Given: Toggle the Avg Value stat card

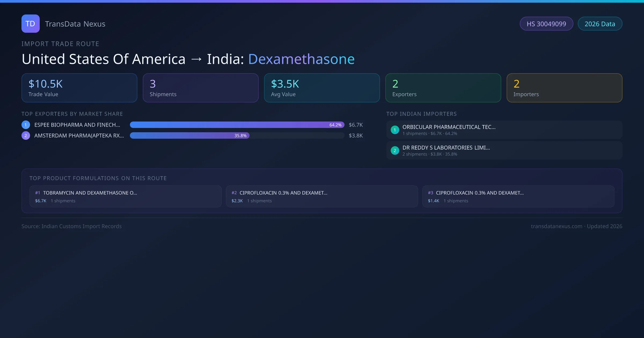Looking at the screenshot, I should click(322, 88).
